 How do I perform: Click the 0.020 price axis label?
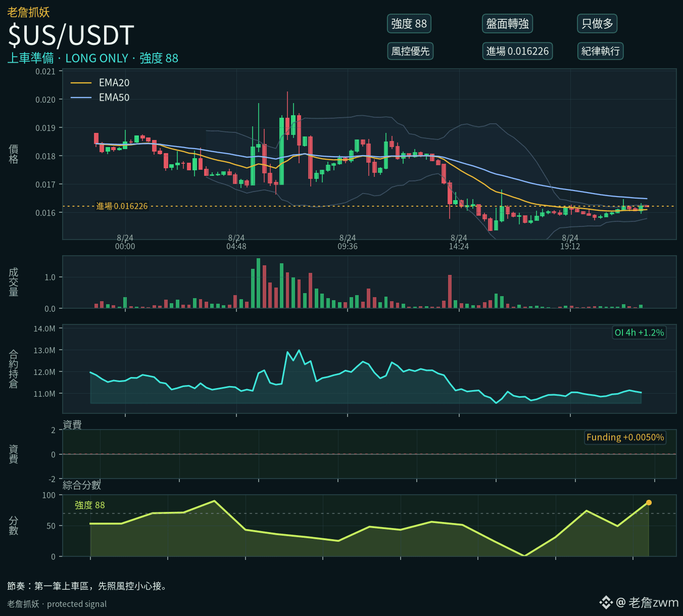coord(45,100)
